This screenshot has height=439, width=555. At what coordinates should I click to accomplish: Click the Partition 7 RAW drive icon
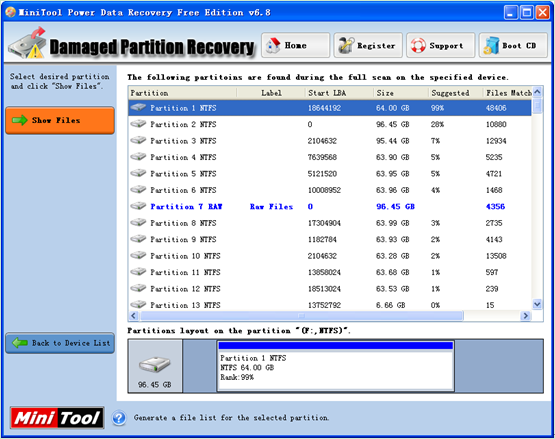138,206
